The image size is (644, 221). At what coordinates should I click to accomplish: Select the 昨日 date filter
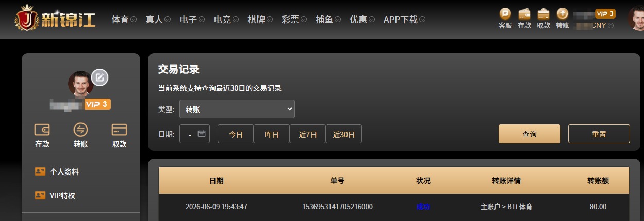coord(272,134)
